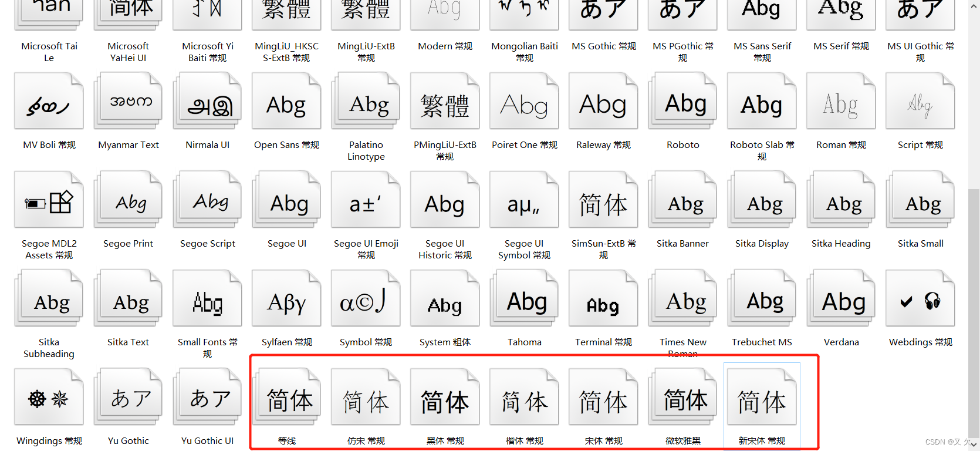Open the Sitka Small font family
This screenshot has height=451, width=980.
click(920, 199)
